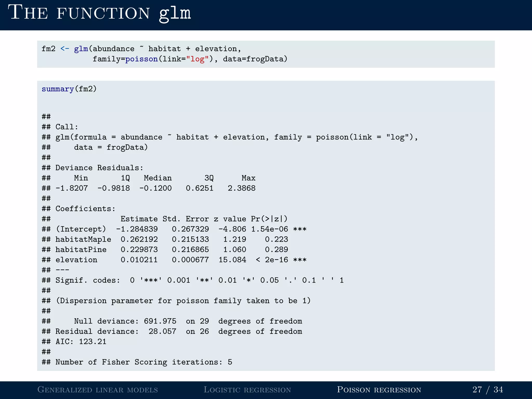Viewport: 532px width, 399px height.
Task: Click the slide number 27 / 34
Action: coord(488,390)
